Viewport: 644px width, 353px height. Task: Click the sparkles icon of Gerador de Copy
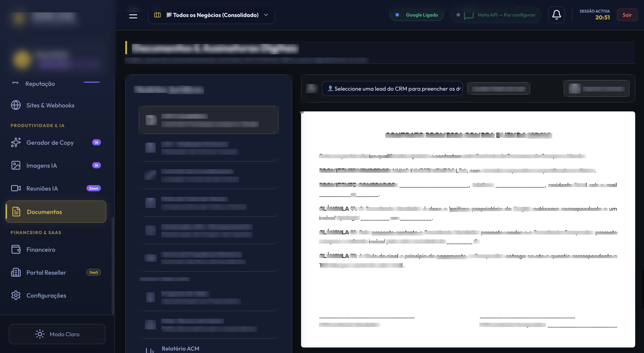point(16,143)
